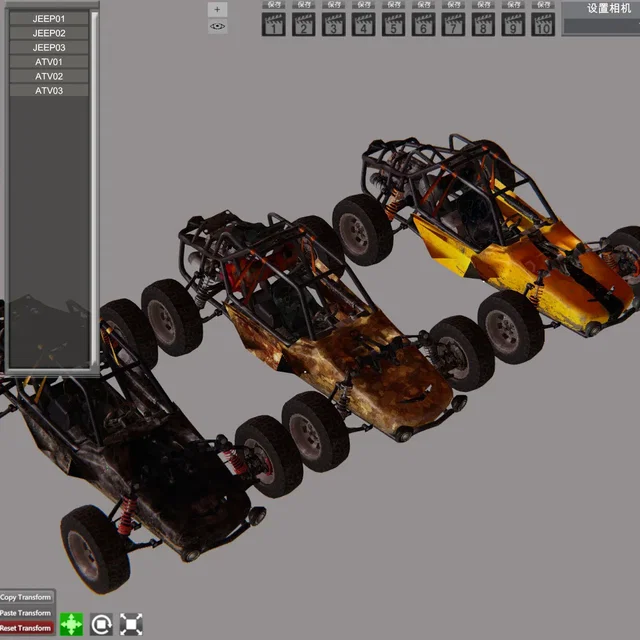
Task: Select JEEP03 in the vehicle list
Action: 49,47
